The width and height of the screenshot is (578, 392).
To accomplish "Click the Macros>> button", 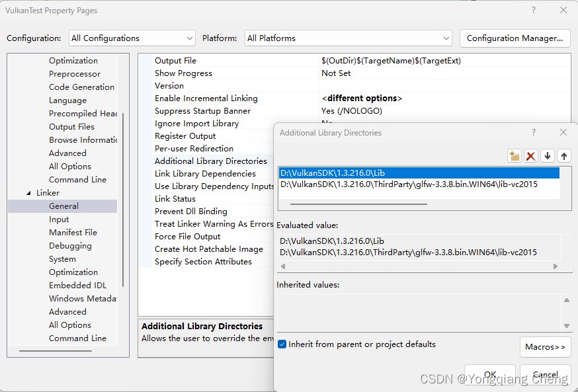I will (x=545, y=346).
